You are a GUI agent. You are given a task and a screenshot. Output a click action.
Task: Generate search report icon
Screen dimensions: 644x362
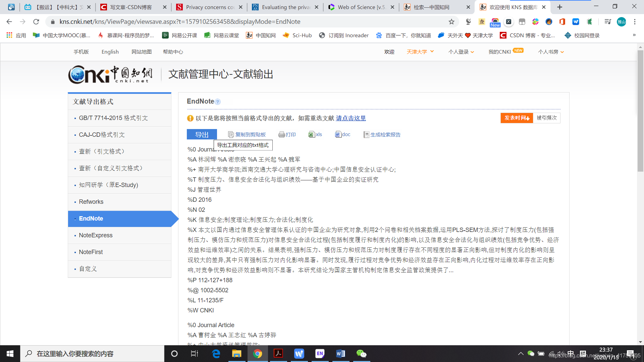point(366,135)
